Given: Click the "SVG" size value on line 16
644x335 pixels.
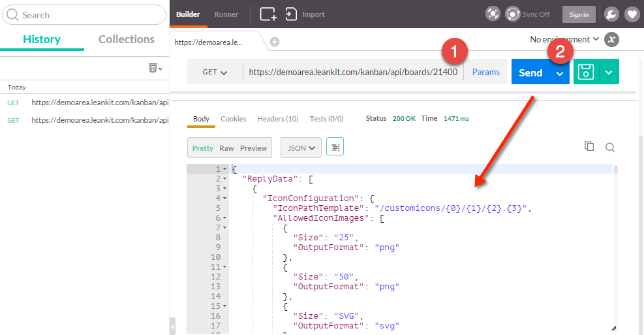Looking at the screenshot, I should (346, 315).
